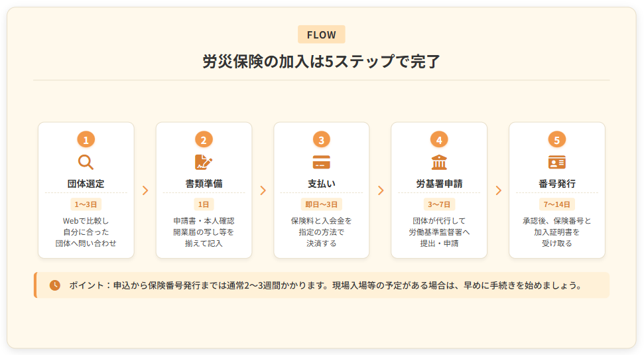This screenshot has height=355, width=644.
Task: Click the document with pen icon
Action: [204, 162]
